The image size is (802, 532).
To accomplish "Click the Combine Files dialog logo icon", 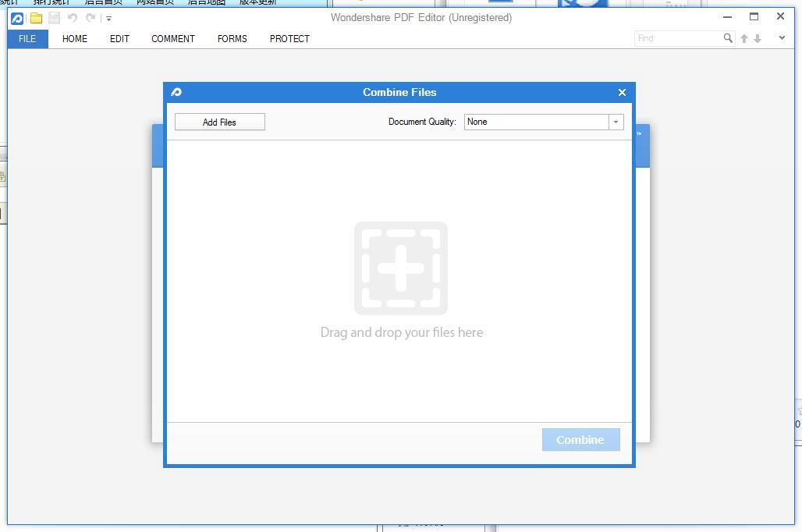I will point(176,93).
